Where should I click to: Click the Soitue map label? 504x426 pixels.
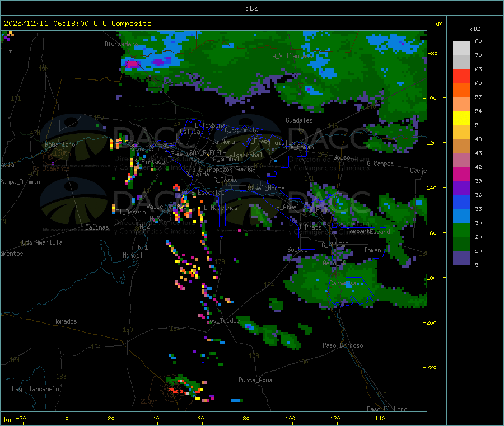[297, 250]
